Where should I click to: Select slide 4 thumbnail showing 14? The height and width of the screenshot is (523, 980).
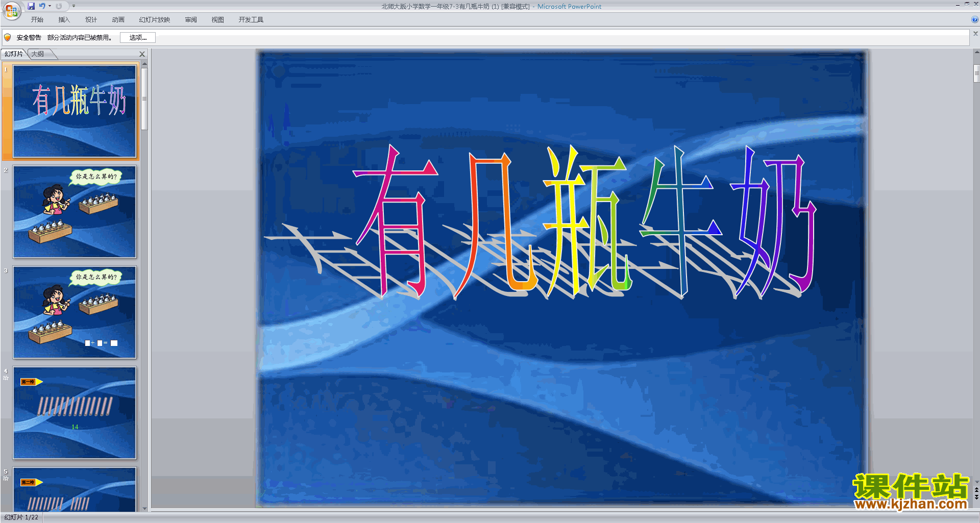coord(75,413)
